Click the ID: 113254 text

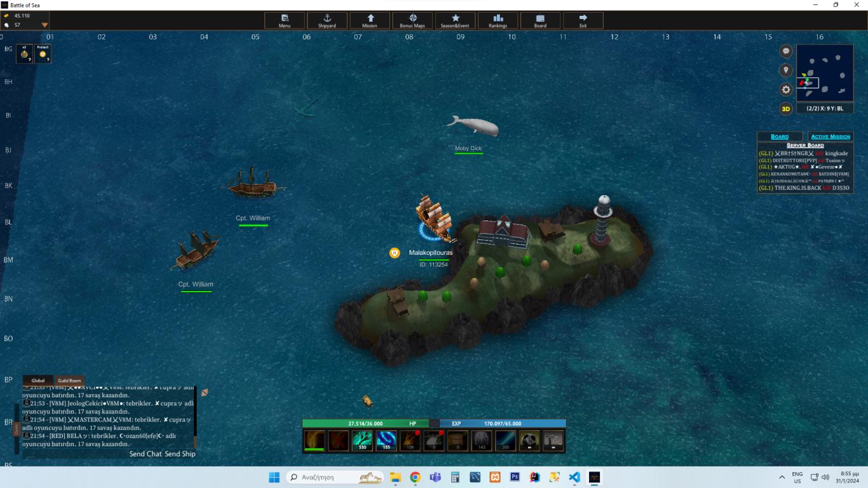[x=433, y=265]
